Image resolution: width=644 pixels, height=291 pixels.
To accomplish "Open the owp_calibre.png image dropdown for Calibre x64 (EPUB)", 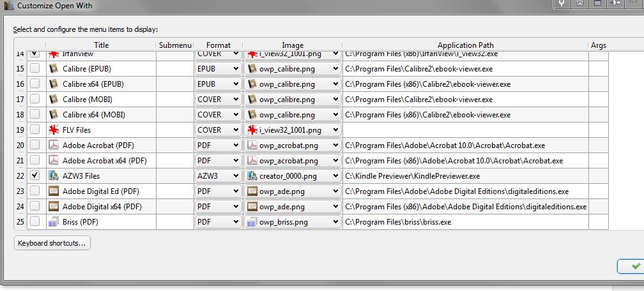I will pyautogui.click(x=293, y=84).
